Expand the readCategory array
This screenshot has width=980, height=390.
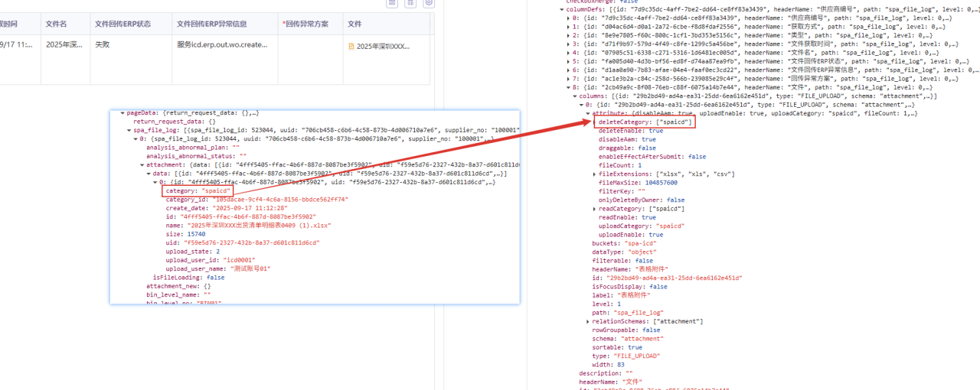point(595,209)
